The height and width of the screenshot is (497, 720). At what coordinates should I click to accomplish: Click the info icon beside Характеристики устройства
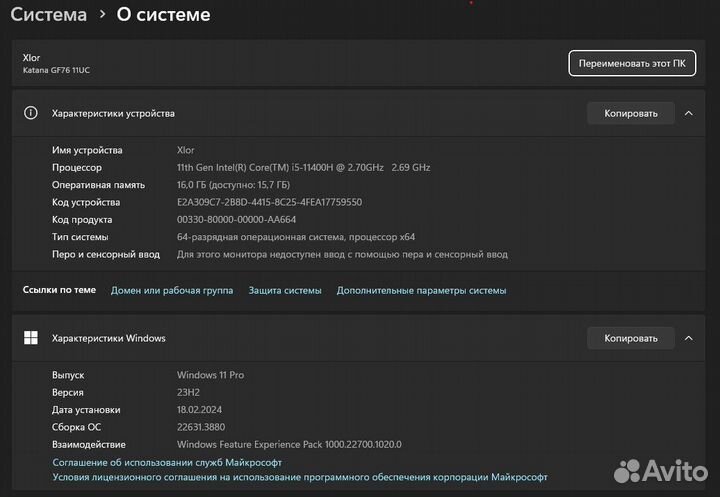(x=31, y=113)
